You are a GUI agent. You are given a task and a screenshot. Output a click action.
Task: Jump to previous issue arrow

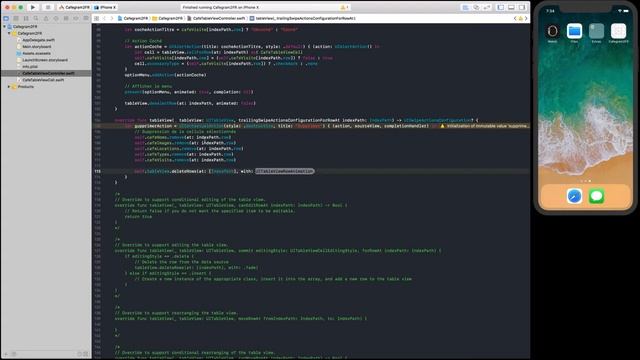(x=515, y=18)
